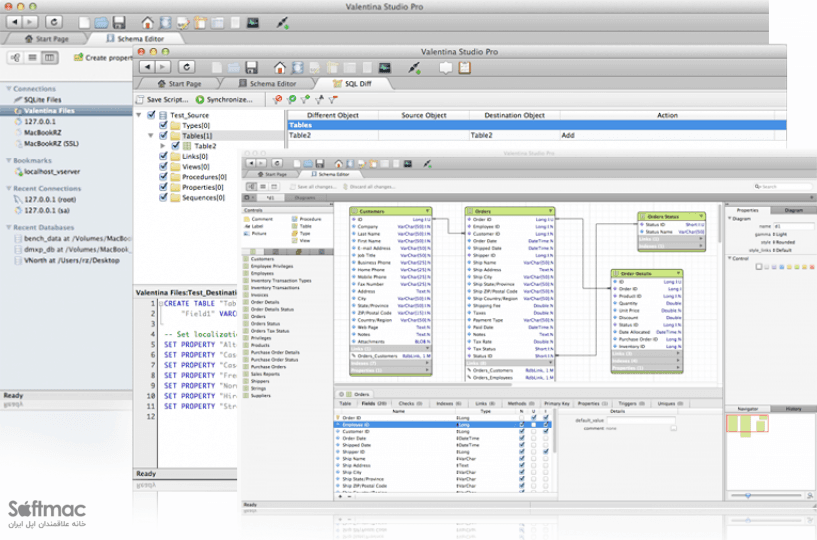Uncheck the Types[0] checkbox
817x540 pixels.
coord(163,125)
